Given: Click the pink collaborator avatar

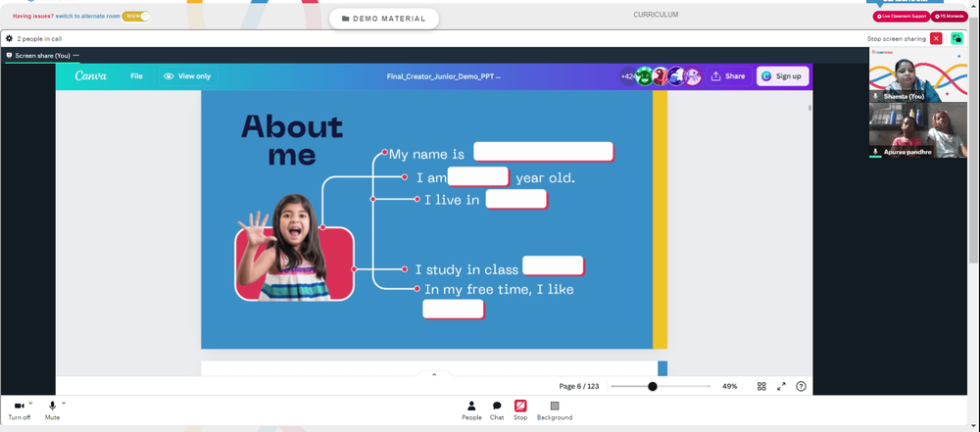Looking at the screenshot, I should pos(693,76).
